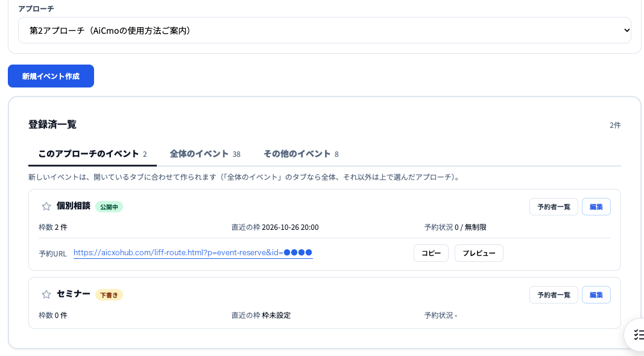Switch to その他のイベント tab
Viewport: 644px width, 356px height.
click(301, 154)
